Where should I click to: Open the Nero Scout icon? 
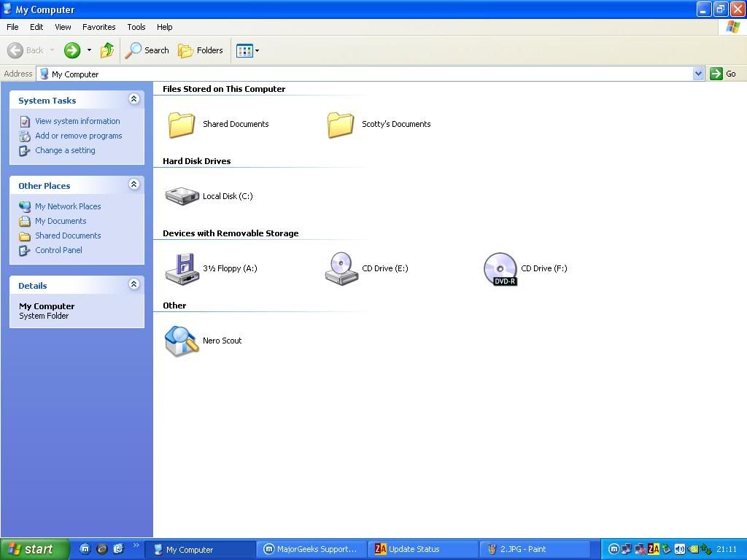point(182,341)
